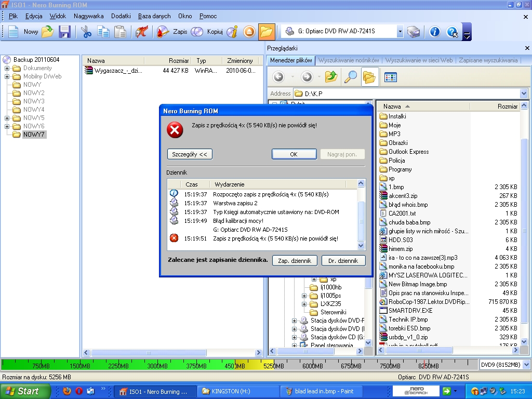Paste using clipboard toolbar icon
The height and width of the screenshot is (399, 532).
click(120, 32)
